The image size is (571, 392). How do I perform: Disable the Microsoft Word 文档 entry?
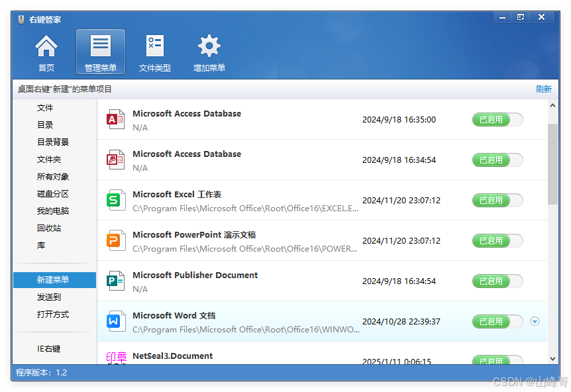[497, 321]
